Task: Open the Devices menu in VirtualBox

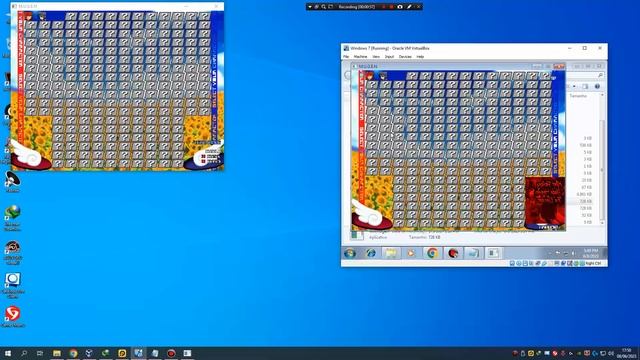Action: pyautogui.click(x=405, y=56)
